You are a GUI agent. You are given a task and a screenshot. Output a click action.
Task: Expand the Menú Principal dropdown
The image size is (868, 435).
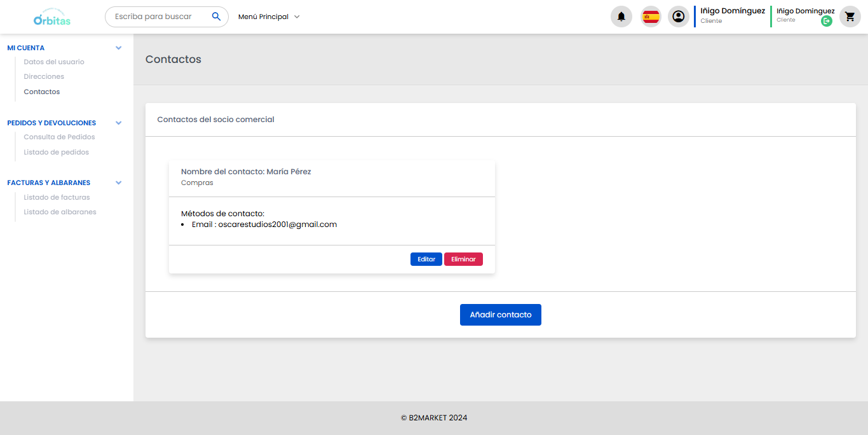coord(268,17)
